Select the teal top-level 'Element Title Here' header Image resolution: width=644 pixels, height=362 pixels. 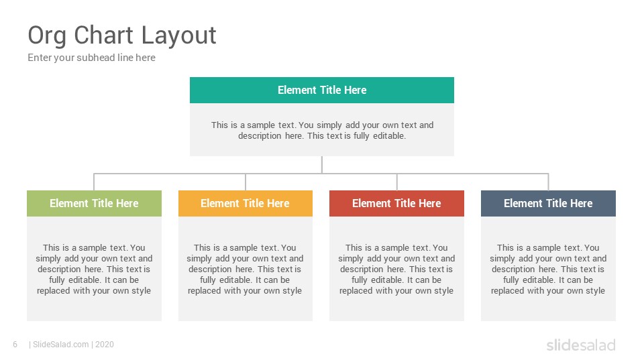click(x=321, y=90)
